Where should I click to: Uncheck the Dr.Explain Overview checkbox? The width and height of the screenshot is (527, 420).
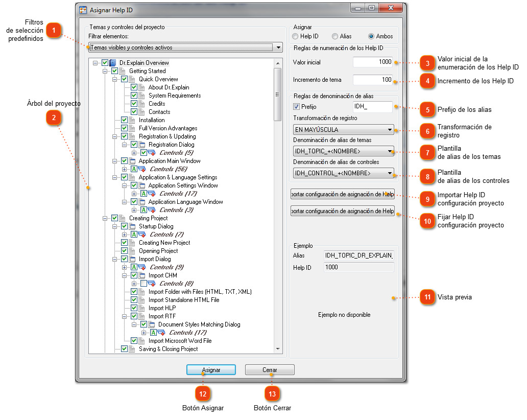tap(105, 63)
